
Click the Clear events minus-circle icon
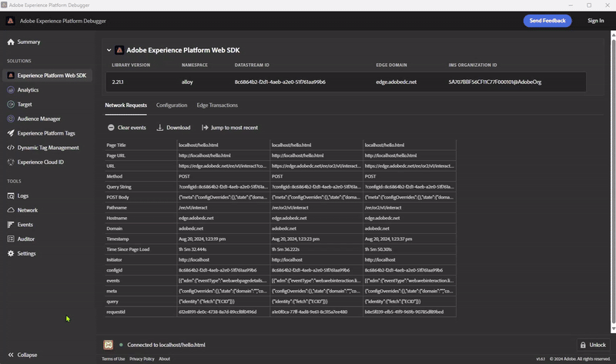click(111, 128)
